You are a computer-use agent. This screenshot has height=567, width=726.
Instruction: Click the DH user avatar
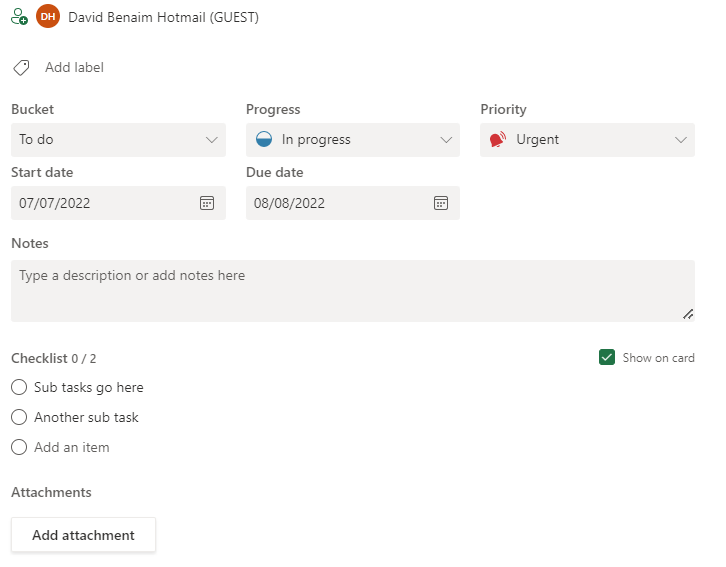pyautogui.click(x=47, y=17)
